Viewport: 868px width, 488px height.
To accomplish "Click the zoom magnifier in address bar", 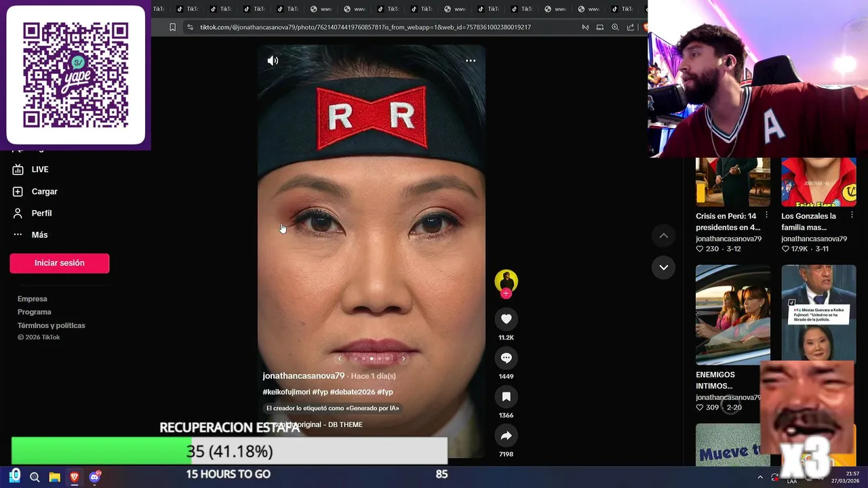I will 615,27.
